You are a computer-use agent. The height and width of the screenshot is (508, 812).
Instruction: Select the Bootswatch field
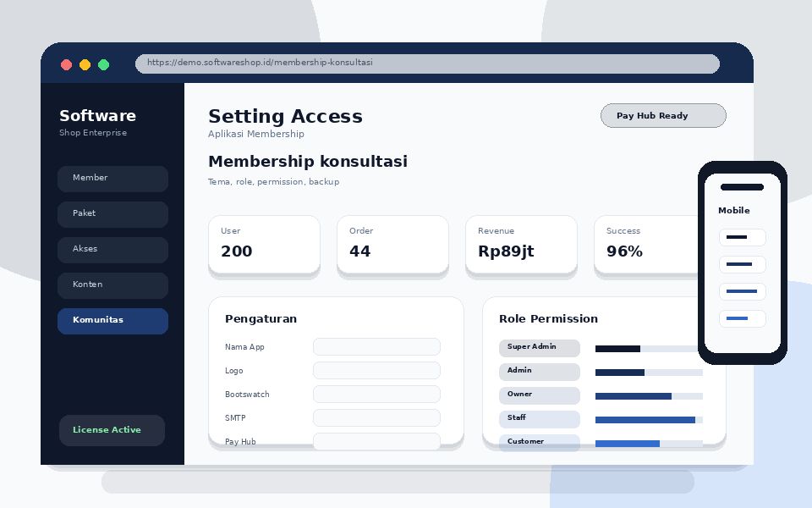click(377, 394)
